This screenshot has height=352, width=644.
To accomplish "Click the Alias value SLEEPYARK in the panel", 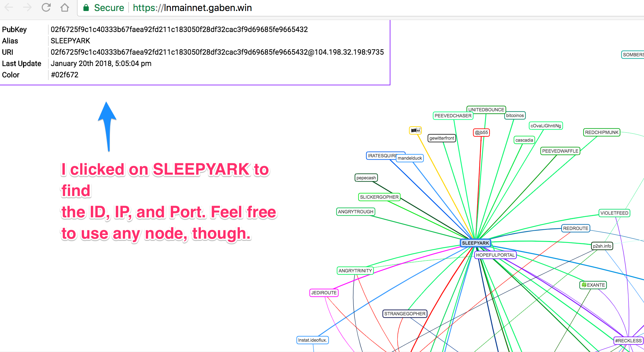I will coord(70,41).
